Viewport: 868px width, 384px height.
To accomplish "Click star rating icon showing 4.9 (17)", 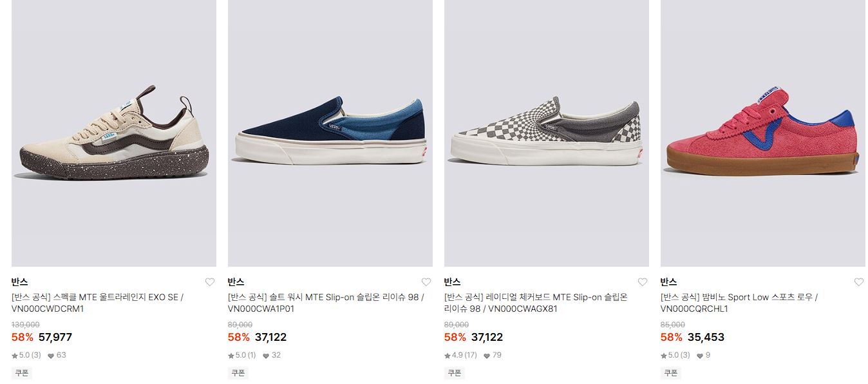I will [448, 356].
